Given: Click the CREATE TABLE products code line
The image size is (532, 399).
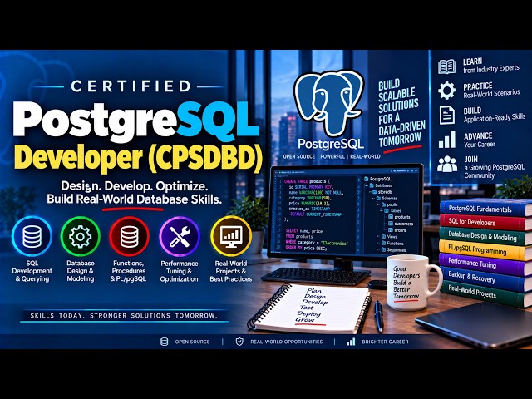Looking at the screenshot, I should pyautogui.click(x=307, y=181).
